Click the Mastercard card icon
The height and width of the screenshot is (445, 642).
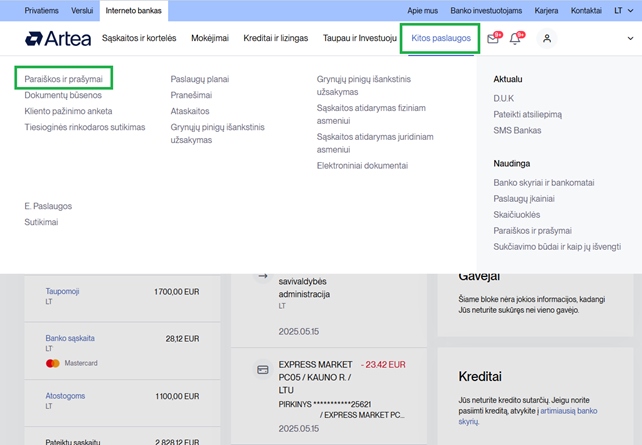click(x=53, y=363)
